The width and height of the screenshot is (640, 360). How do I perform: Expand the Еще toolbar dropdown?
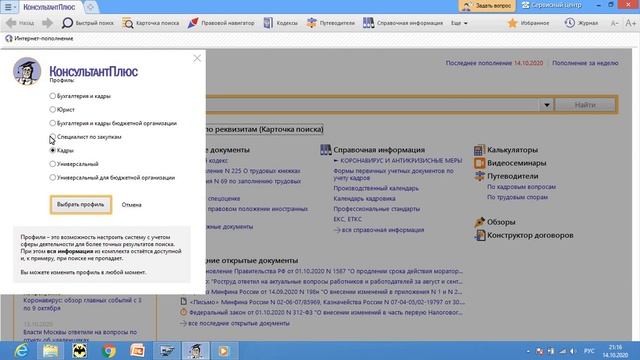[x=459, y=23]
